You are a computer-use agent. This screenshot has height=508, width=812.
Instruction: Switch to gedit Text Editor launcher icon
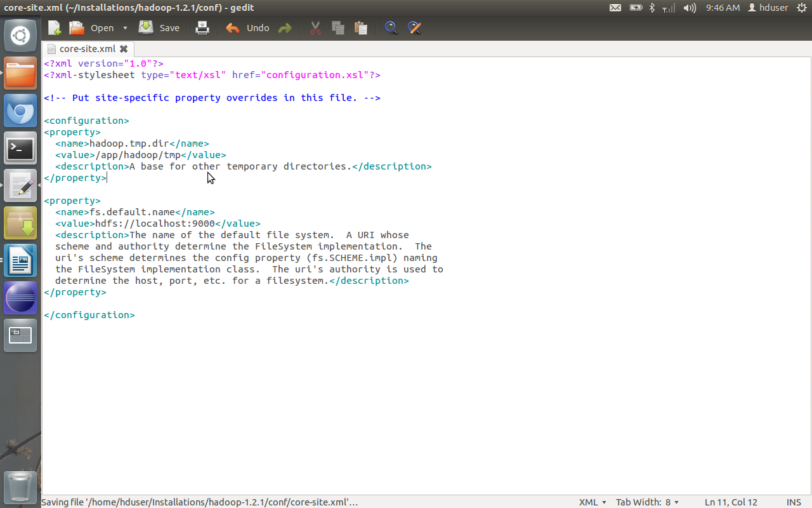click(x=20, y=186)
